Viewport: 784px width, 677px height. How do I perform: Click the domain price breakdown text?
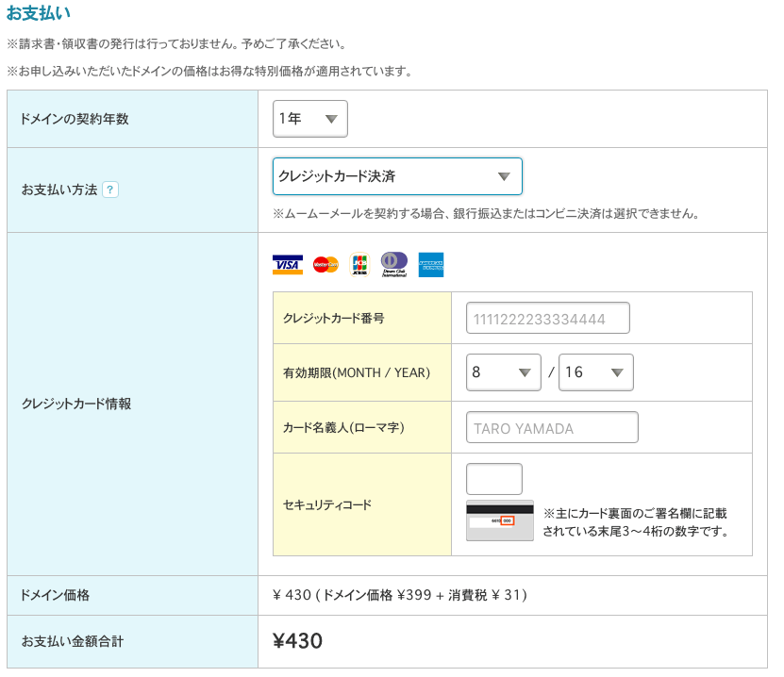(x=399, y=595)
